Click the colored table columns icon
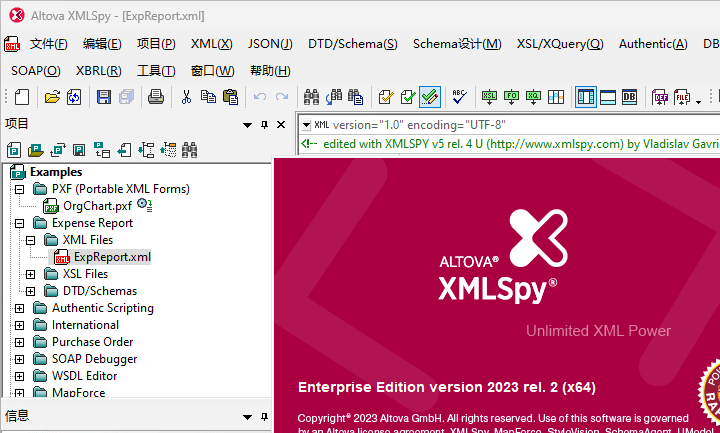The image size is (720, 433). pyautogui.click(x=556, y=97)
